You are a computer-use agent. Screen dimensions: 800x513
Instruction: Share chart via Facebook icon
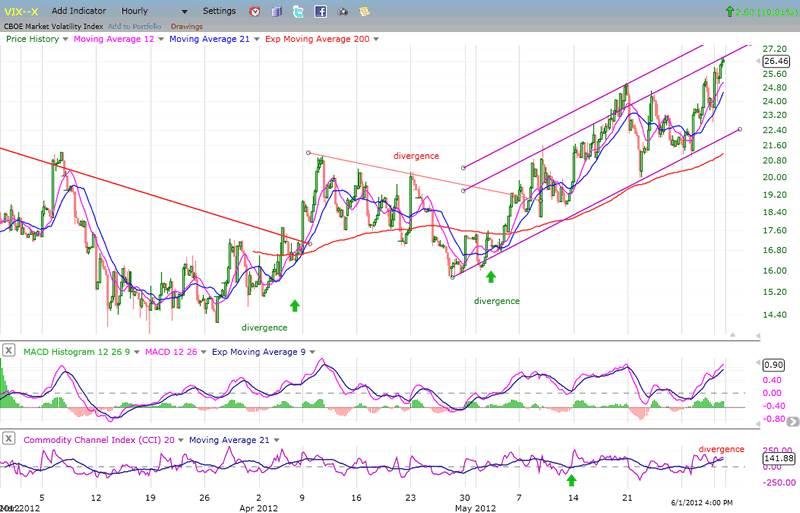pos(321,11)
